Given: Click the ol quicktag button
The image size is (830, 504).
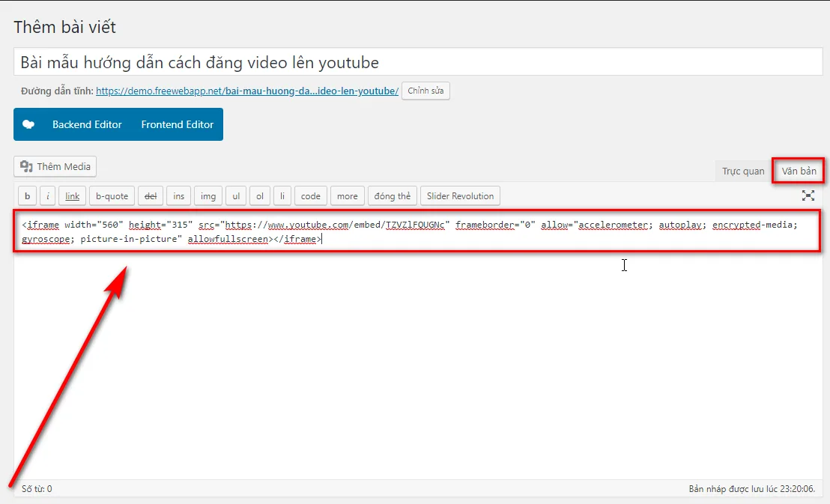Looking at the screenshot, I should [x=260, y=196].
